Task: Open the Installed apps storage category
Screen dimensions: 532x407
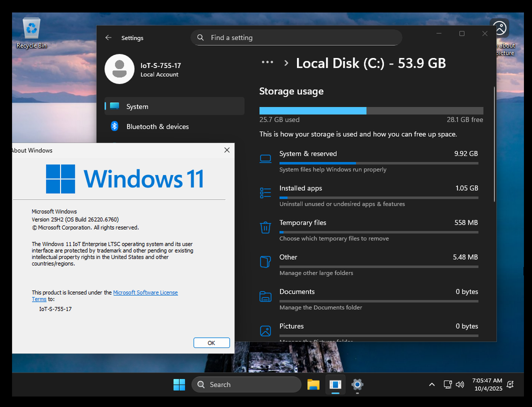Action: [x=369, y=196]
